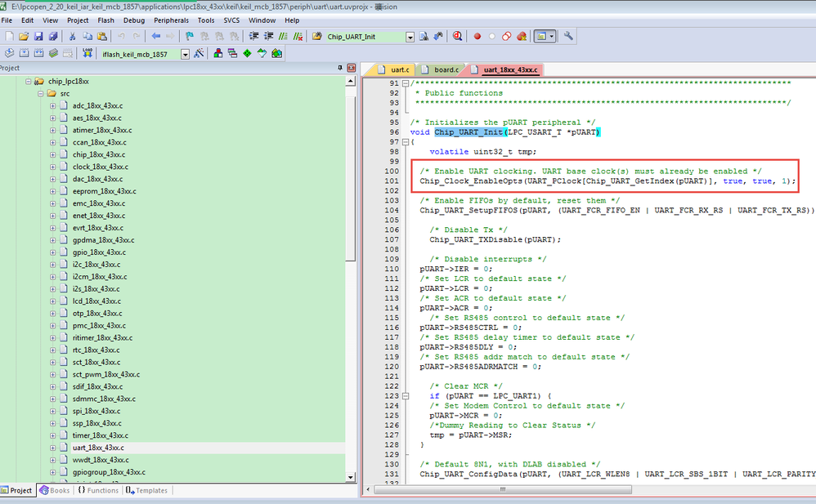Pin the Project panel using pushpin
The width and height of the screenshot is (816, 504).
coord(340,68)
